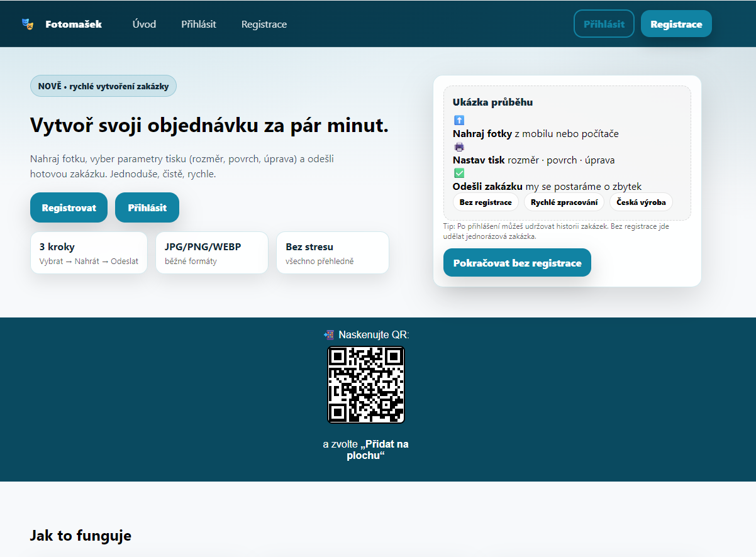Click the Bez stresu info card

coord(332,253)
